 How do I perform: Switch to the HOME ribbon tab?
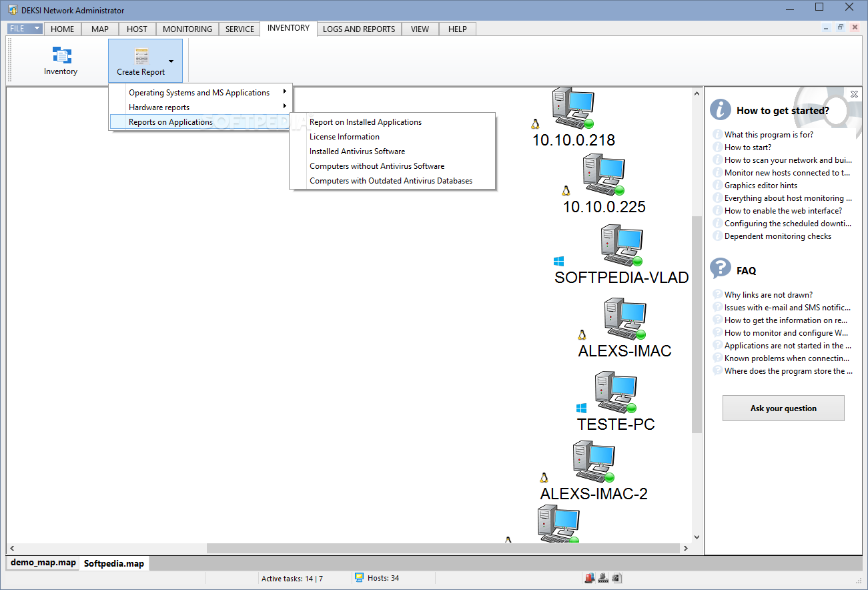point(63,29)
